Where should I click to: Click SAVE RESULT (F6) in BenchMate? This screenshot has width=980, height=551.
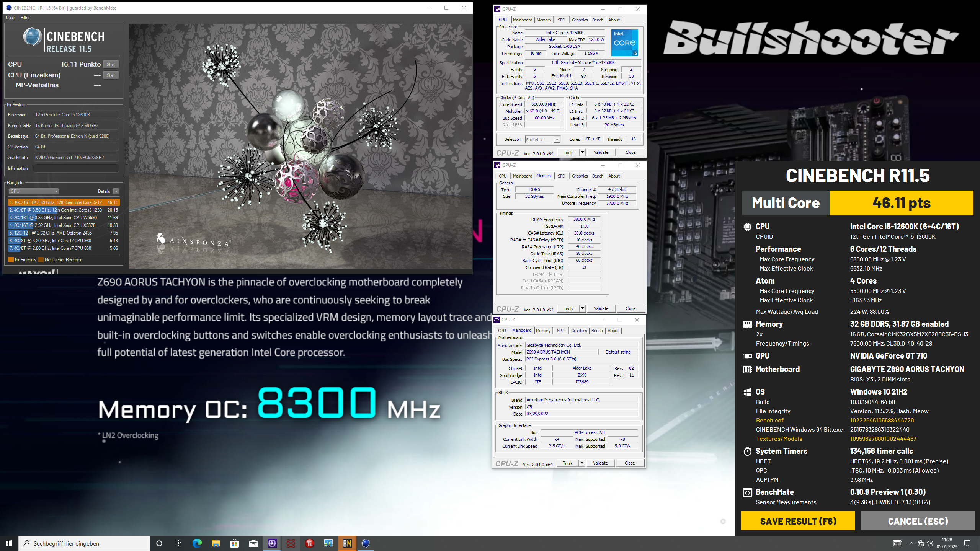798,521
